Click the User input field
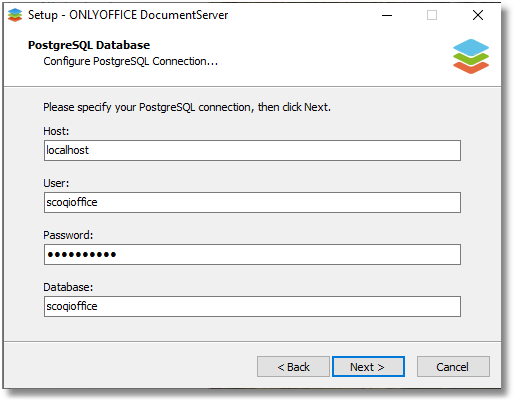 pos(252,202)
